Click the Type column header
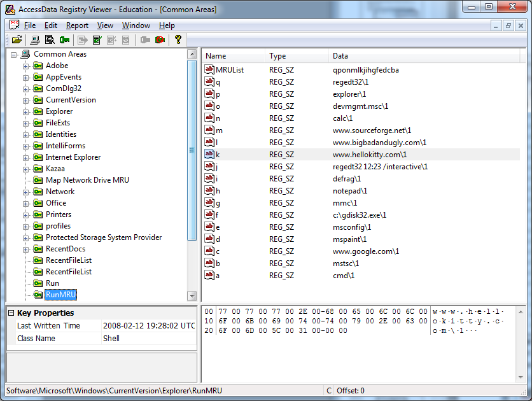 297,56
